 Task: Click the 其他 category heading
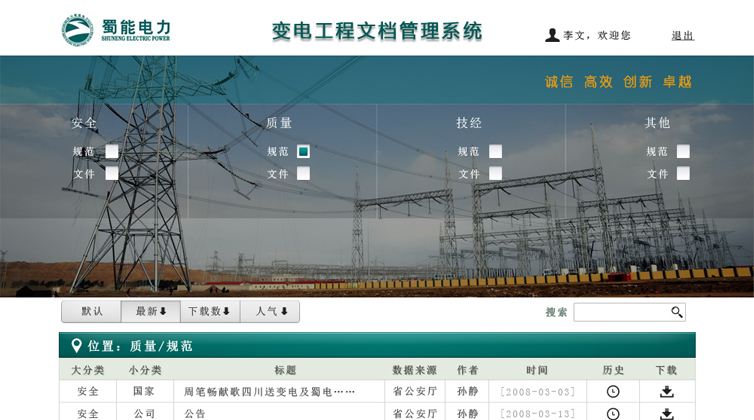[657, 123]
